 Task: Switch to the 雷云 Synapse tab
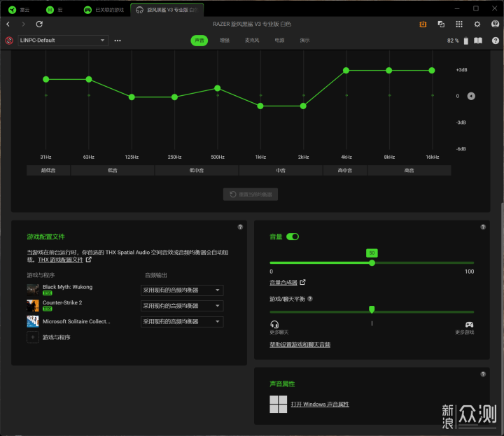(x=20, y=10)
